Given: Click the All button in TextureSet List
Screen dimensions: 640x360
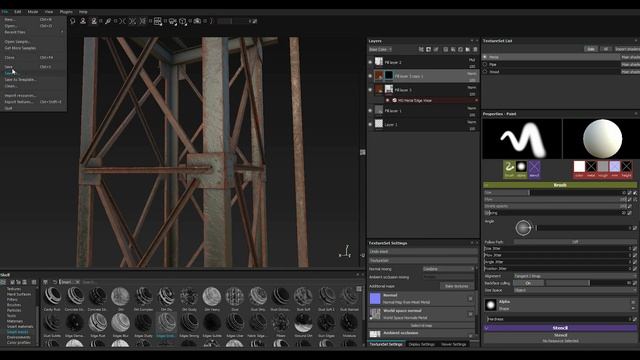Looking at the screenshot, I should [x=606, y=49].
